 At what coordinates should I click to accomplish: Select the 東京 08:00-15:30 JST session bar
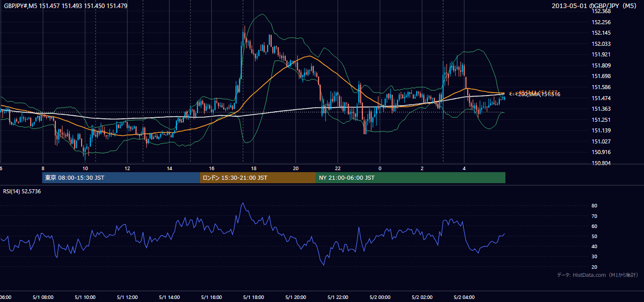click(x=121, y=178)
